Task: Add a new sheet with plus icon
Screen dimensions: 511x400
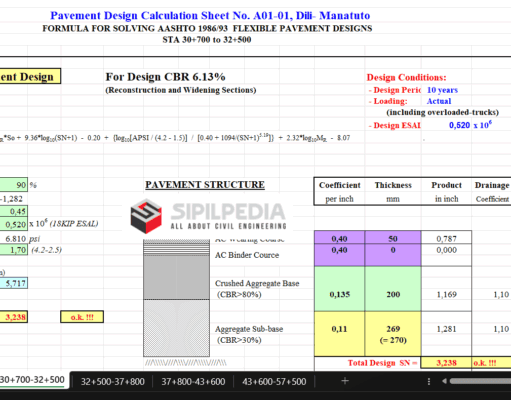Action: pos(345,381)
